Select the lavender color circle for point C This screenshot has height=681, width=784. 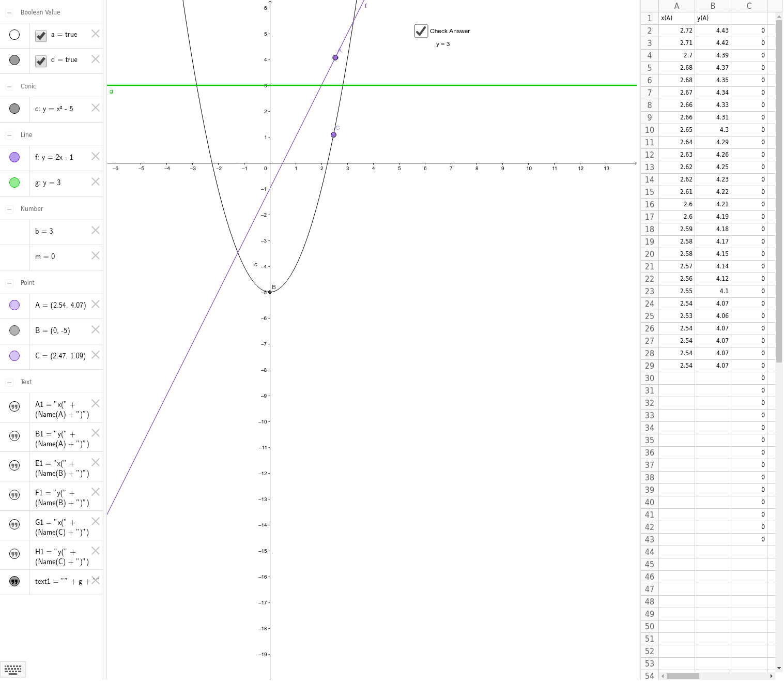14,356
